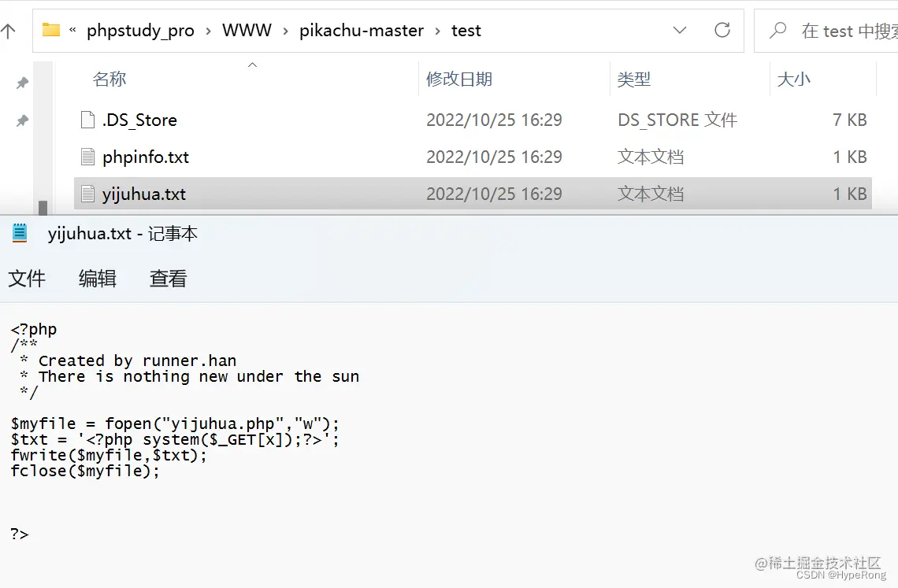Click the phpinfo.txt file icon
This screenshot has height=588, width=898.
click(87, 157)
